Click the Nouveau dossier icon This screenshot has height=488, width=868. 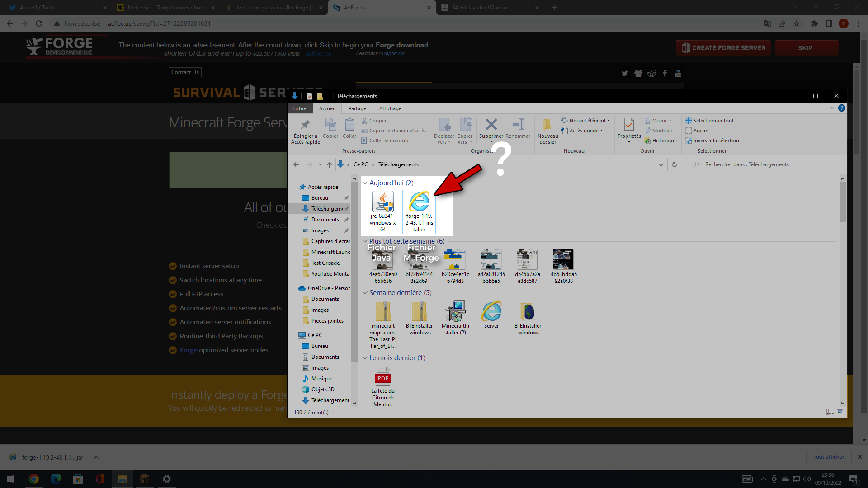point(547,125)
